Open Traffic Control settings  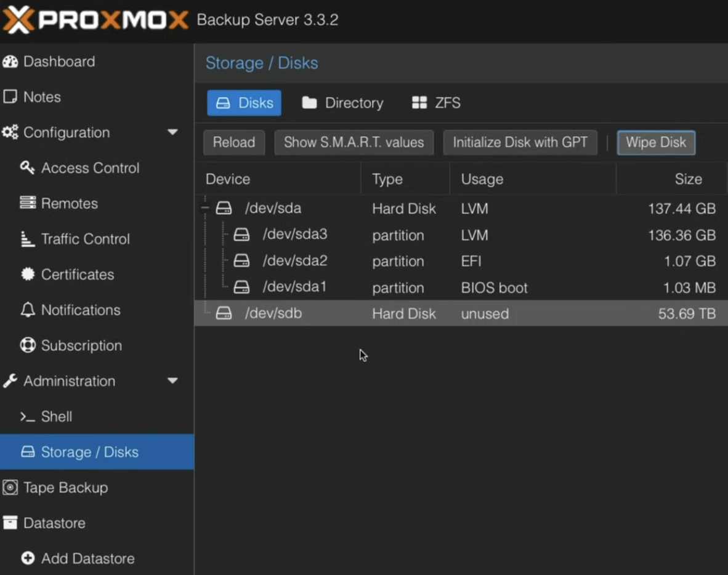pyautogui.click(x=85, y=239)
